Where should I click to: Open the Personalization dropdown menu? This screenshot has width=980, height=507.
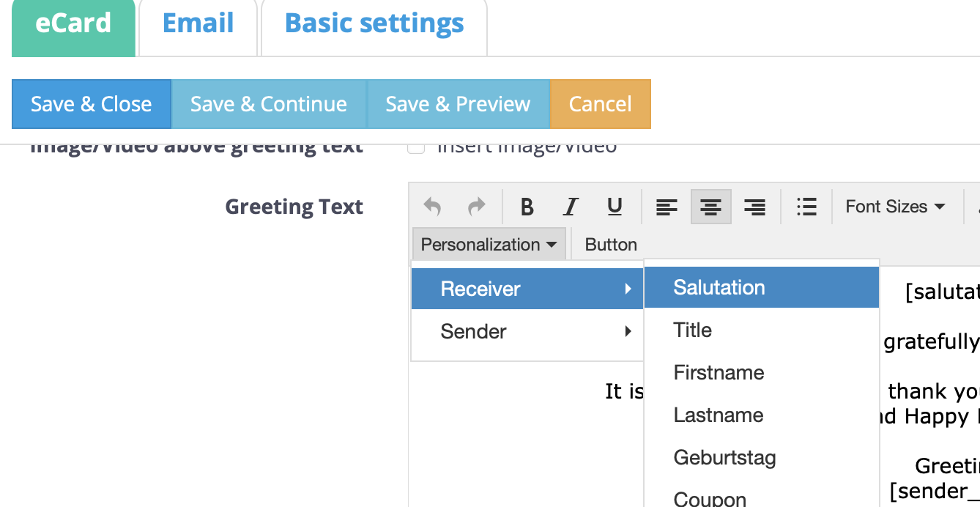coord(489,244)
